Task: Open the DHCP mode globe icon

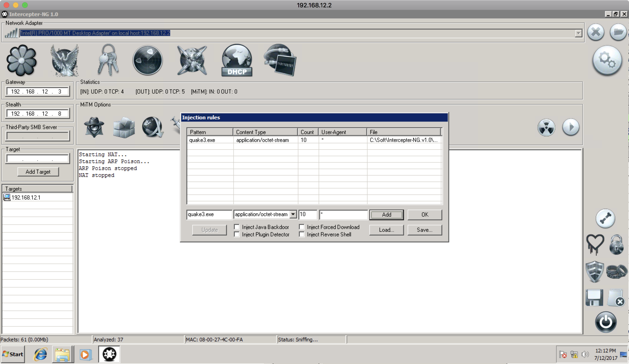Action: click(237, 60)
